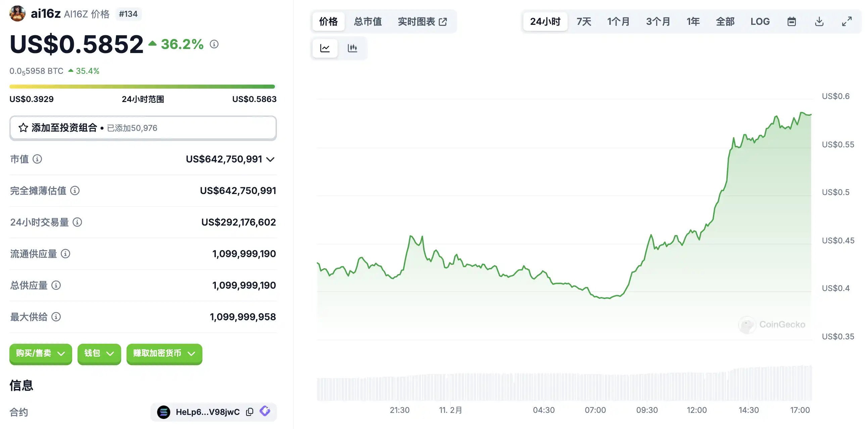Expand the chart to fullscreen

(847, 21)
